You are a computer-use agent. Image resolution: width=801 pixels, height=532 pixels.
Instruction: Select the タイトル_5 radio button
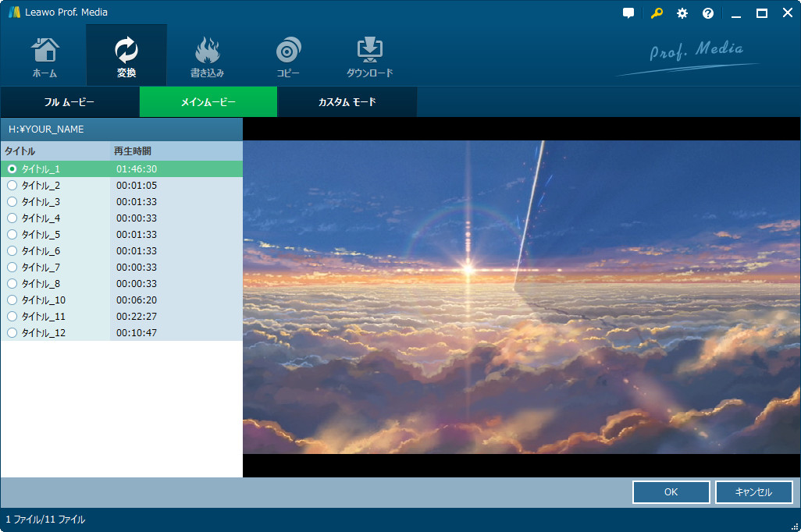12,235
